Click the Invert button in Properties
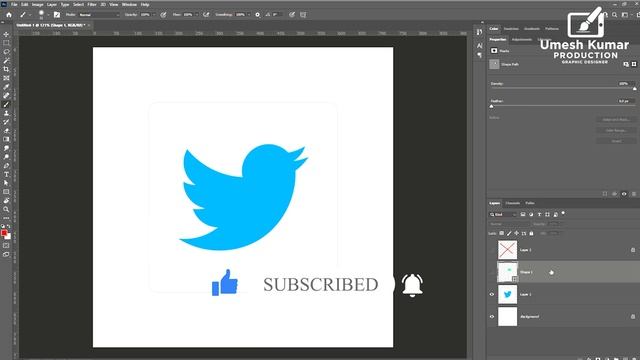Viewport: 640px width, 360px height. 616,141
